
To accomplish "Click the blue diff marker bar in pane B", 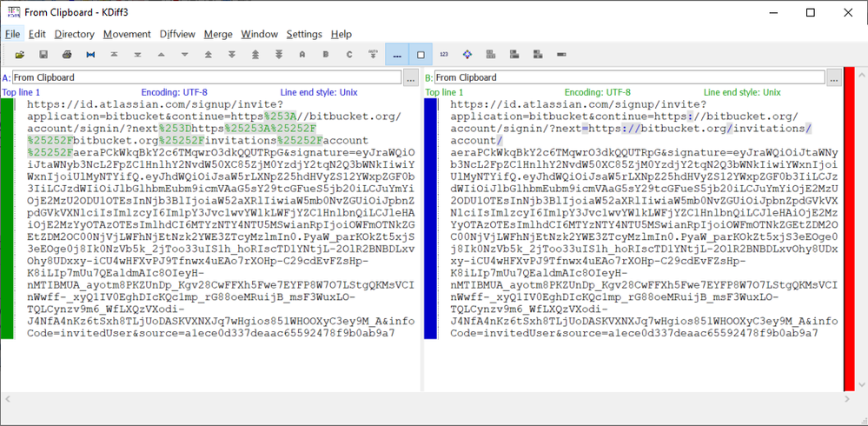I will (430, 218).
